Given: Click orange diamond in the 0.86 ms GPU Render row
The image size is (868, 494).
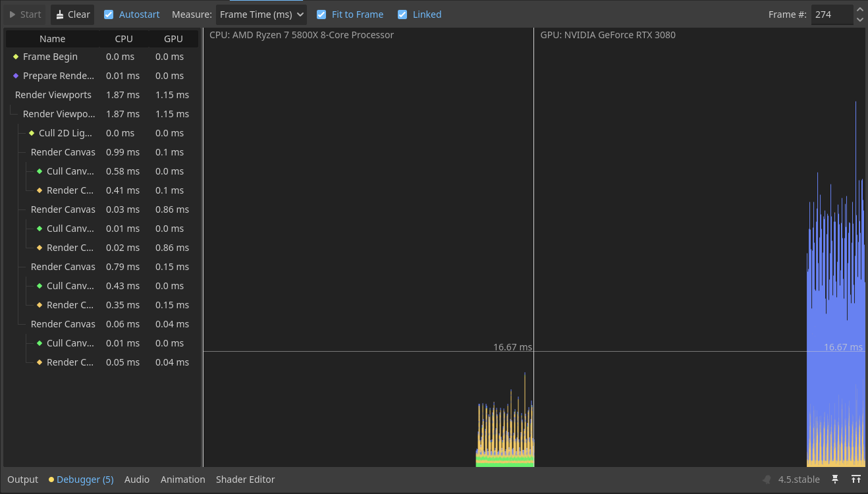Looking at the screenshot, I should [40, 248].
